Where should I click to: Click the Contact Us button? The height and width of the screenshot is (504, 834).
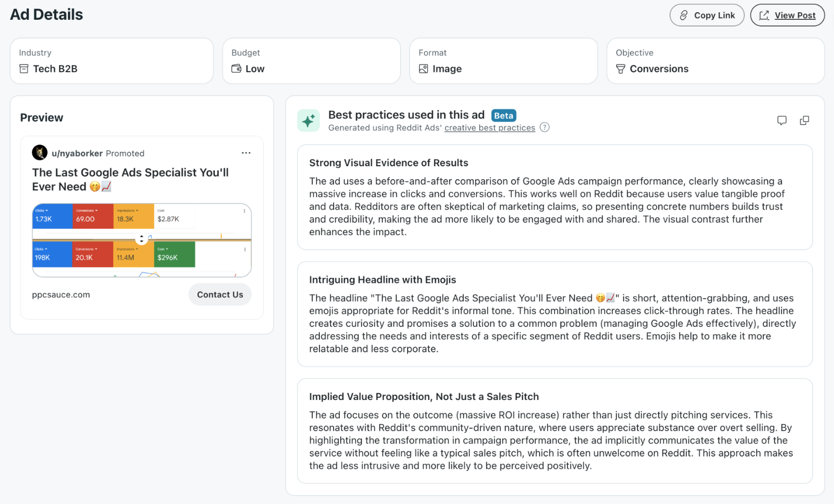220,294
